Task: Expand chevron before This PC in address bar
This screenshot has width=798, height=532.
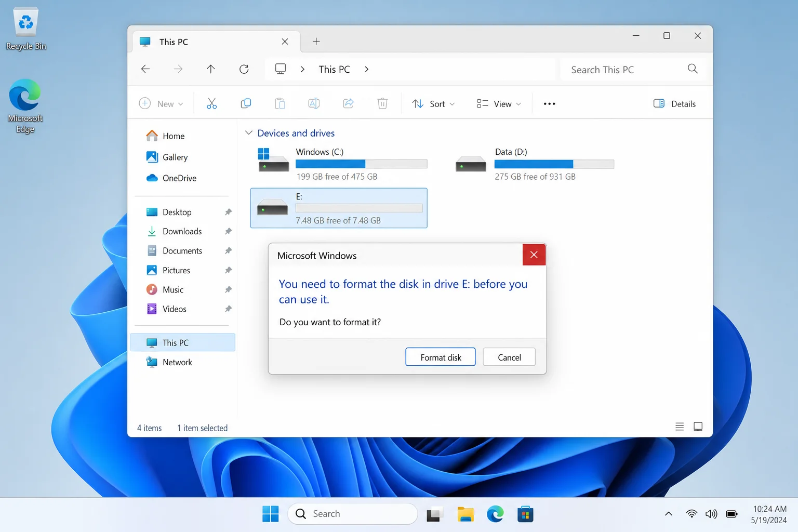Action: coord(302,69)
